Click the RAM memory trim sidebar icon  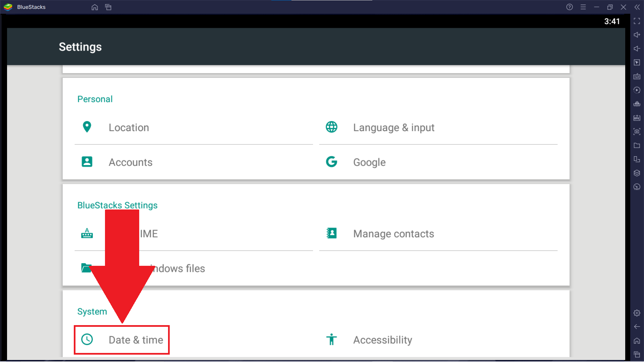[x=637, y=104]
